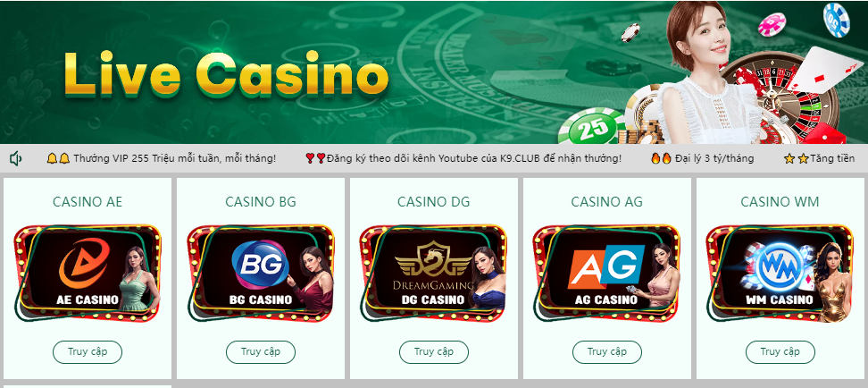Click the speaker announcement icon
Screen dimensions: 868x388
(15, 159)
